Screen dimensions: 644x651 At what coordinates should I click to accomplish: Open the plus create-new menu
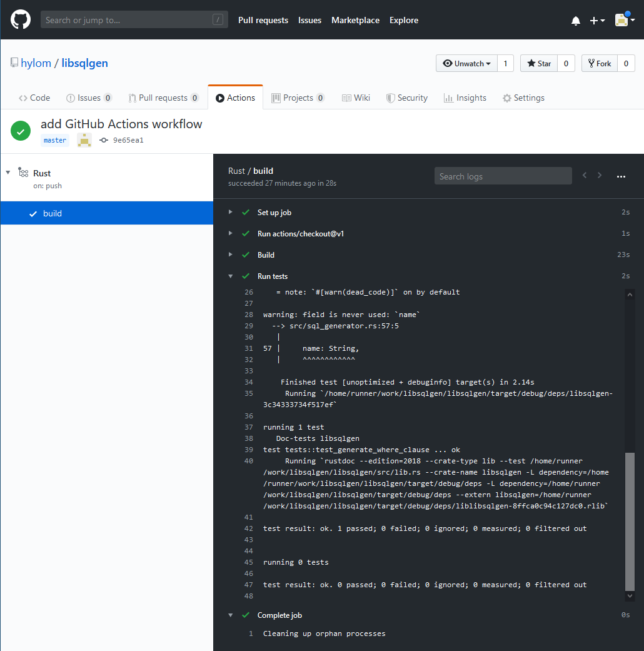click(x=597, y=21)
